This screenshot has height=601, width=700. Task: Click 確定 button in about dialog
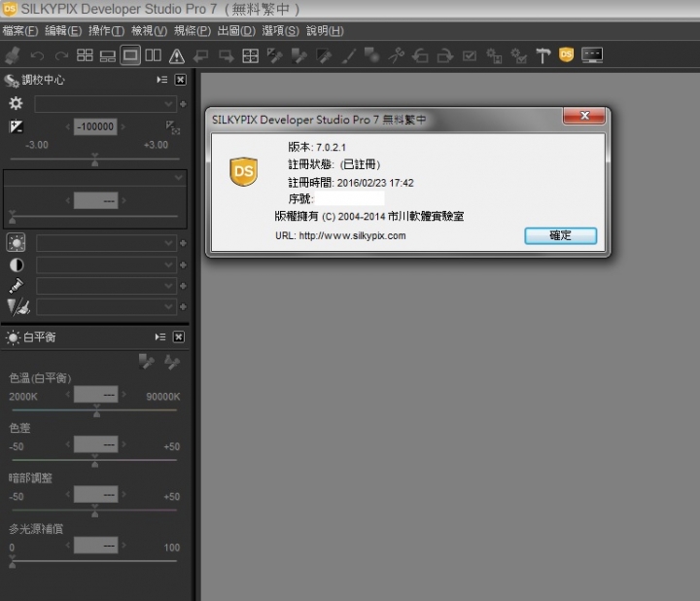pos(560,235)
